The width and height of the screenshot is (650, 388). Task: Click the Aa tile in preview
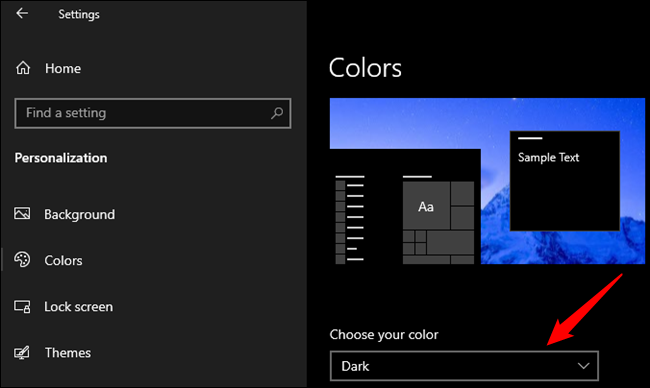tap(426, 206)
